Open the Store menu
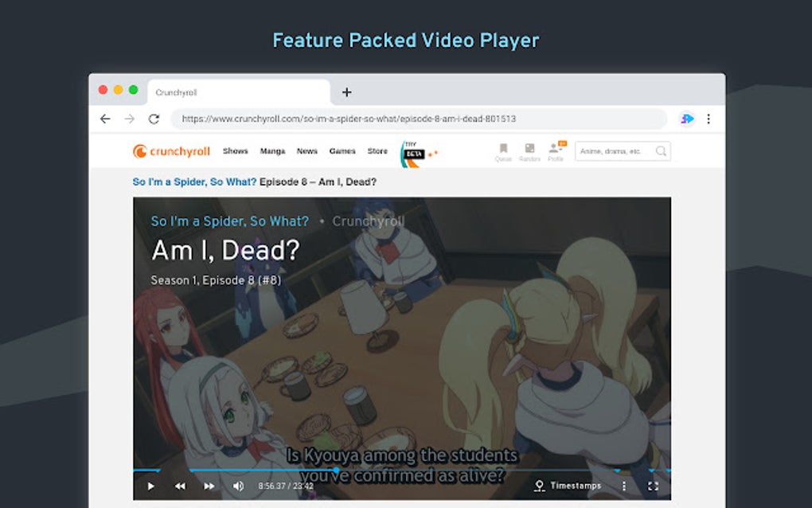Screen dimensions: 812x508 point(377,151)
